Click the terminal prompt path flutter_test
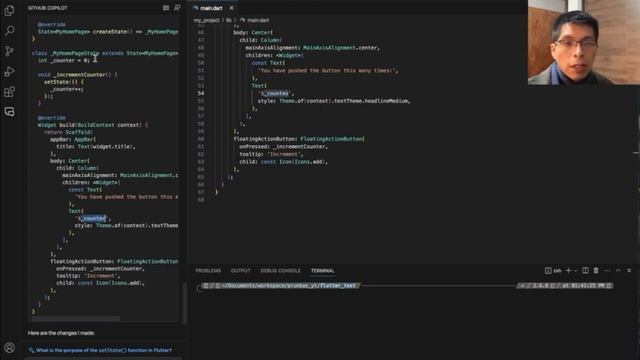640x360 pixels. pyautogui.click(x=337, y=286)
